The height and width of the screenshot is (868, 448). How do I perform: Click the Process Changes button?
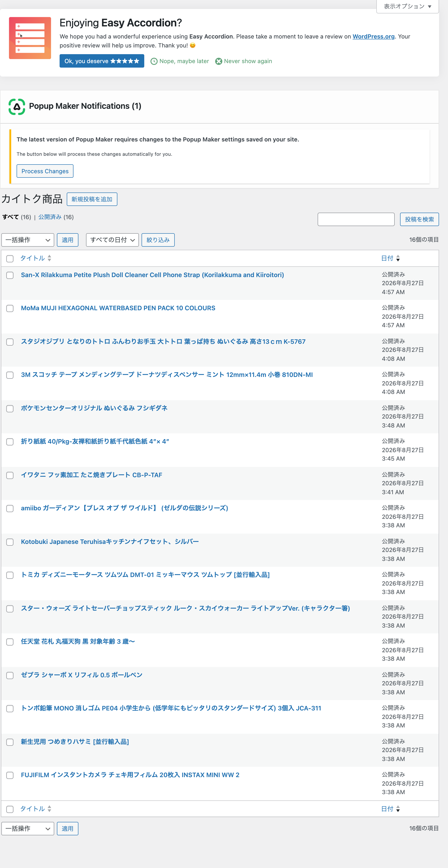45,171
